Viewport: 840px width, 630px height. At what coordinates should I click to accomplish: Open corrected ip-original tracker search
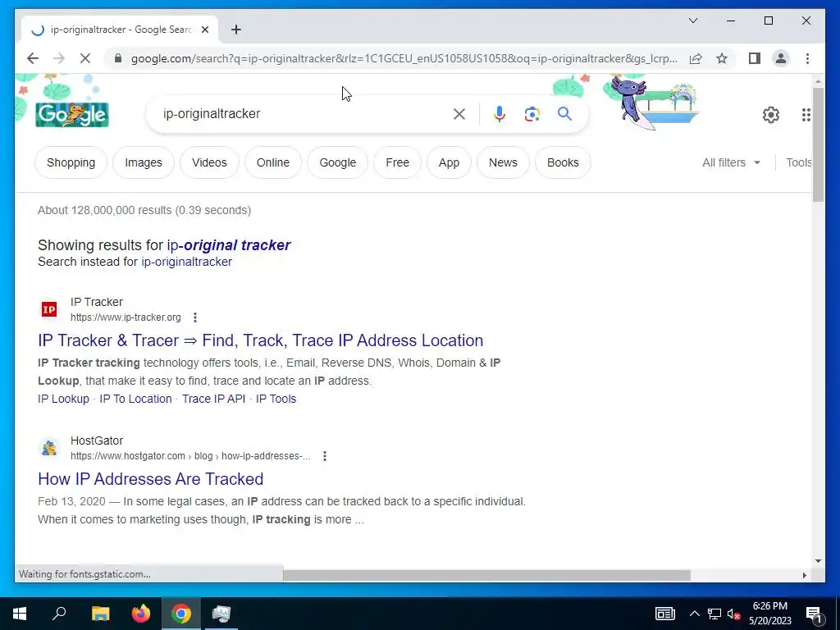tap(229, 244)
